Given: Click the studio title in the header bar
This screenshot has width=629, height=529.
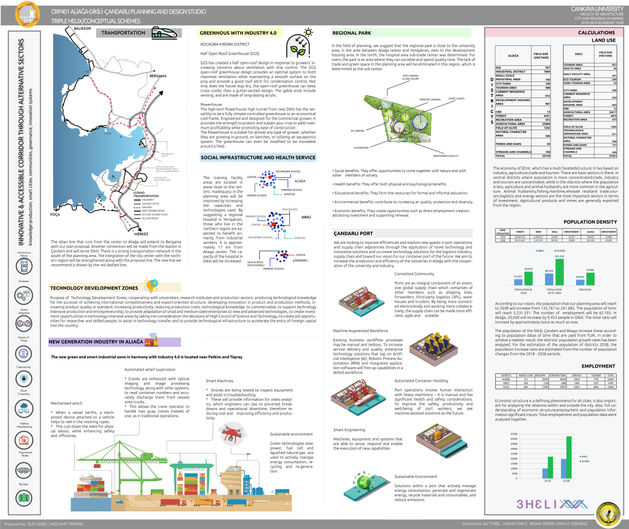Looking at the screenshot, I should pos(128,12).
